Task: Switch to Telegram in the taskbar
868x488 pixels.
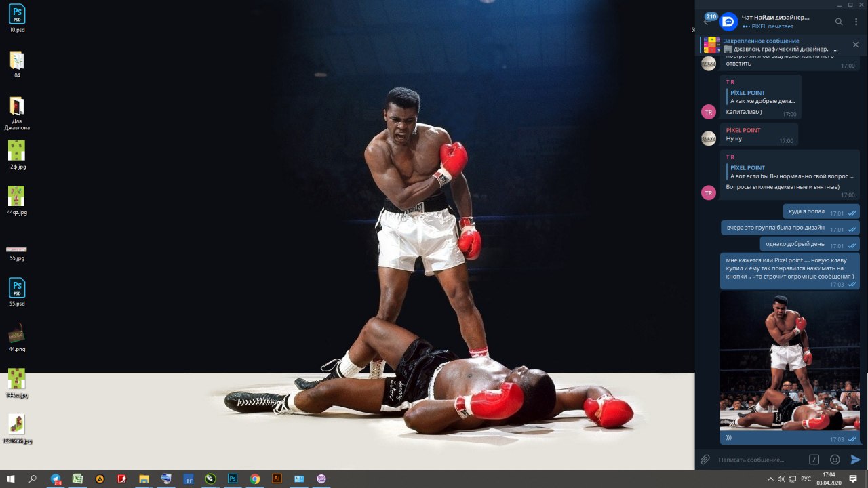Action: [56, 479]
